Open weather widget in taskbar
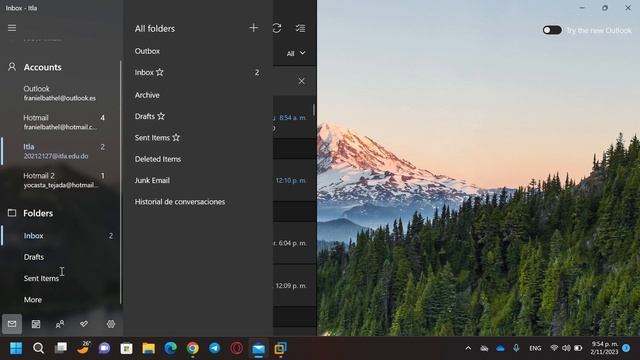The image size is (640, 360). pyautogui.click(x=83, y=348)
